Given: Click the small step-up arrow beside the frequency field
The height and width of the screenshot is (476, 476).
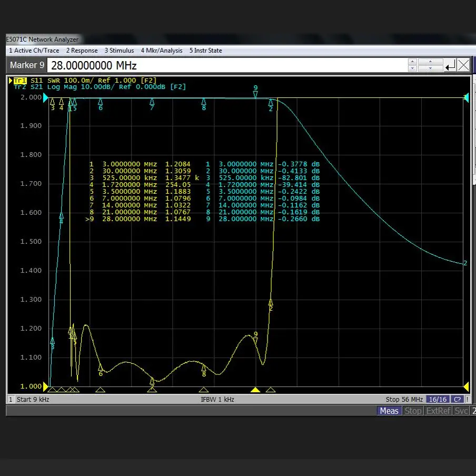Looking at the screenshot, I should [x=412, y=62].
